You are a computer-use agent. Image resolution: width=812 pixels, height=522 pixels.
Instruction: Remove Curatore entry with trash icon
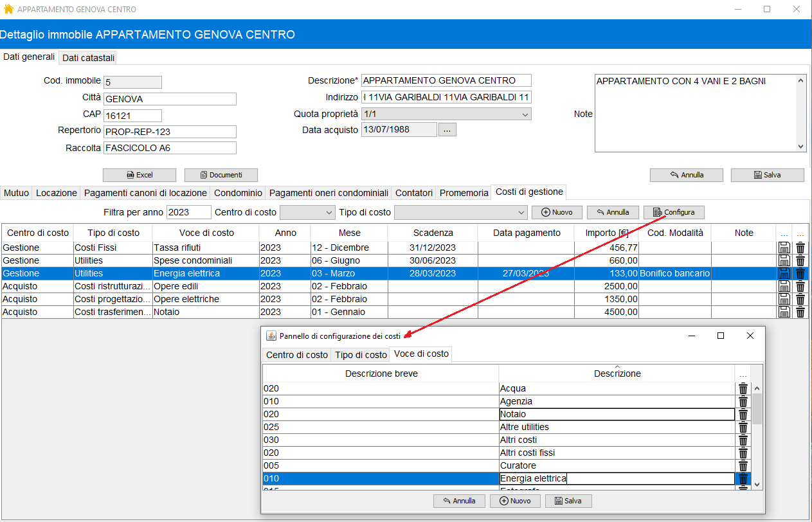point(743,465)
